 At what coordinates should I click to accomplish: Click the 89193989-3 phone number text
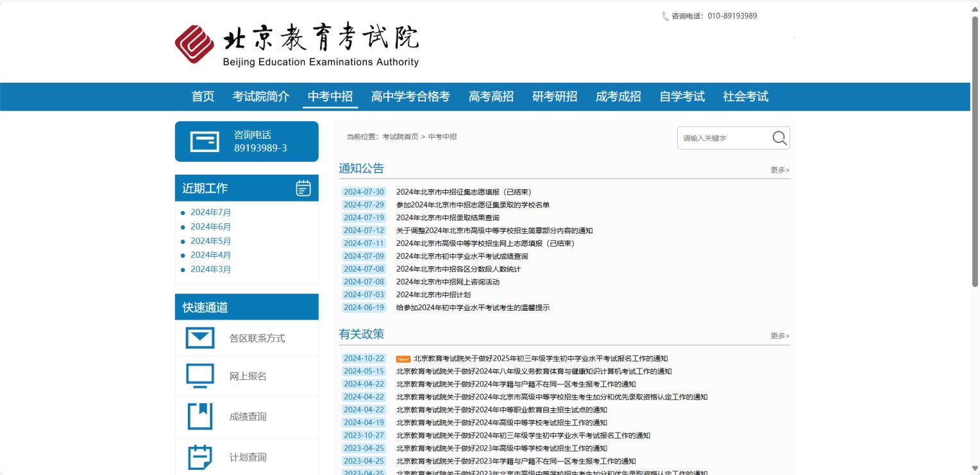(260, 148)
